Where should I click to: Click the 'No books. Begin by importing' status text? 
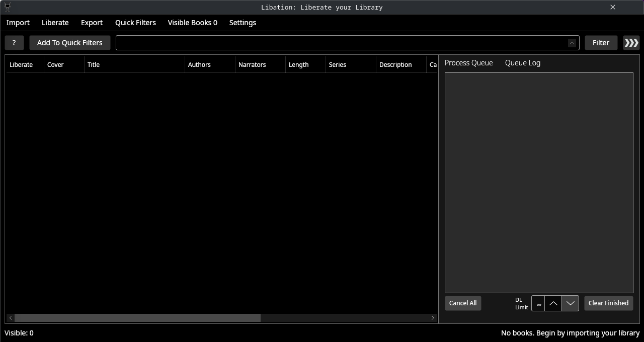pyautogui.click(x=570, y=333)
